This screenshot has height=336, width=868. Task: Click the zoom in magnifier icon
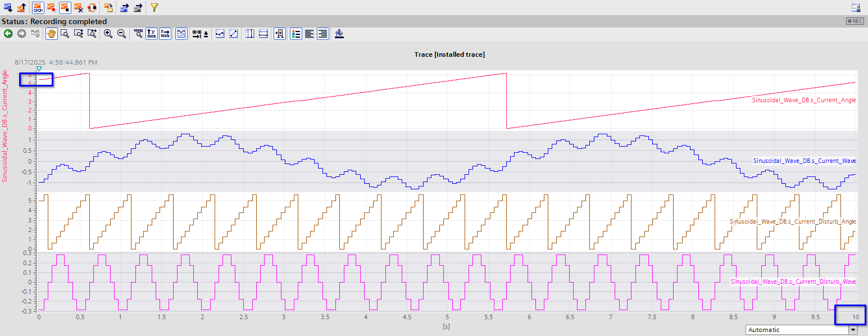pos(108,34)
